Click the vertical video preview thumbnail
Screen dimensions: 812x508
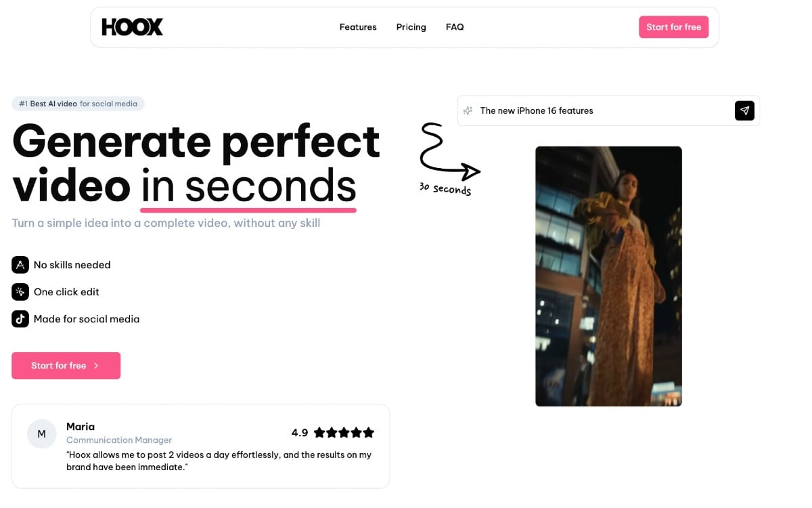(608, 276)
